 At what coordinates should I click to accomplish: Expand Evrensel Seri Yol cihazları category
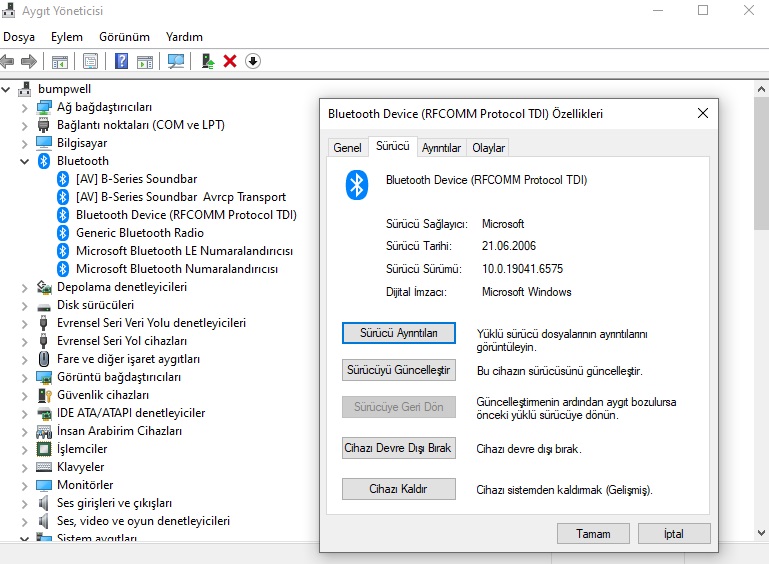25,341
